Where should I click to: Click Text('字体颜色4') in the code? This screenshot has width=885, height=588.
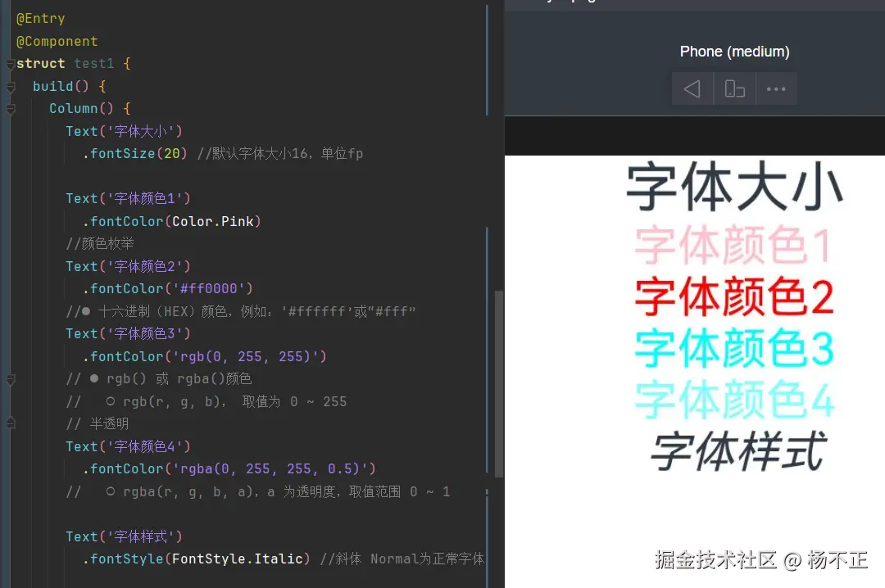pyautogui.click(x=128, y=446)
